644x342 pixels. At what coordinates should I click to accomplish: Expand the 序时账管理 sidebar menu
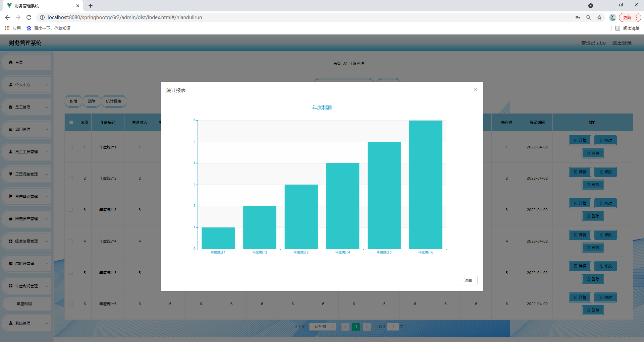coord(26,264)
